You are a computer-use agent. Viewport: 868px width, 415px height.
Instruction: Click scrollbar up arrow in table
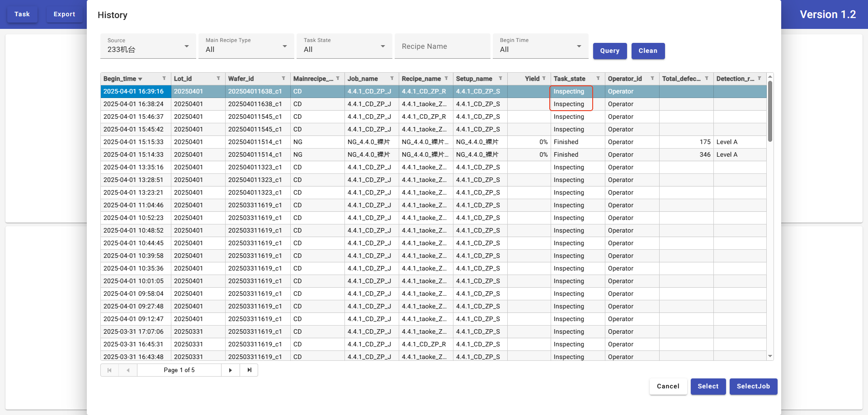pos(770,77)
